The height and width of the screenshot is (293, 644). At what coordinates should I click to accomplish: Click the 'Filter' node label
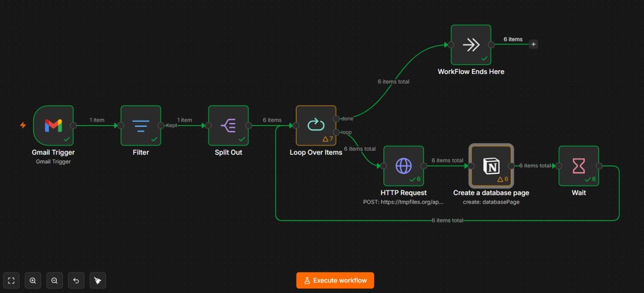coord(141,152)
